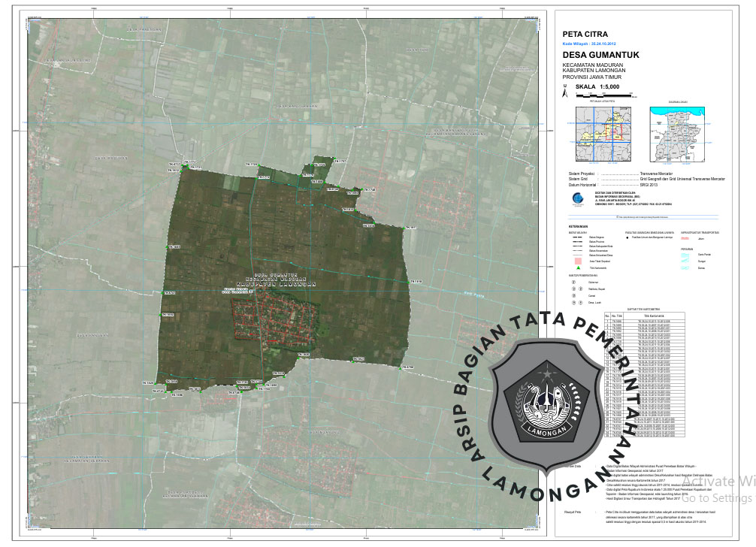Click the red Jalan legend swatch
This screenshot has width=756, height=547.
(685, 237)
